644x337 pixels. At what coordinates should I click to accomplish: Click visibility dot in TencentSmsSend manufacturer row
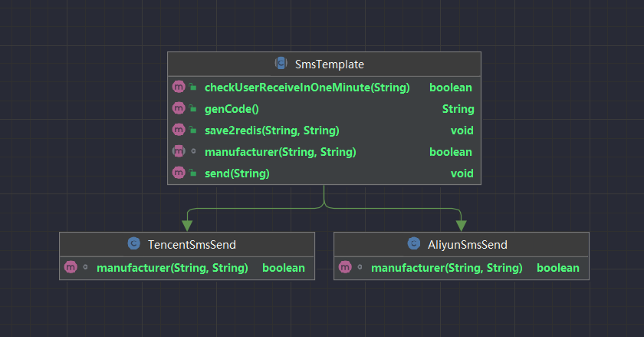(85, 267)
